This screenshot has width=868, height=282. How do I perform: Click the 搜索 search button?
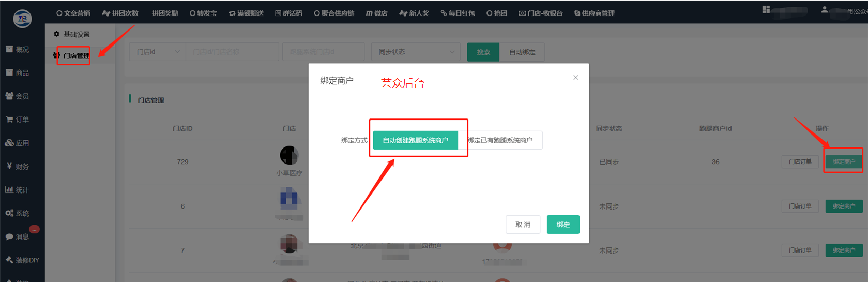point(483,52)
